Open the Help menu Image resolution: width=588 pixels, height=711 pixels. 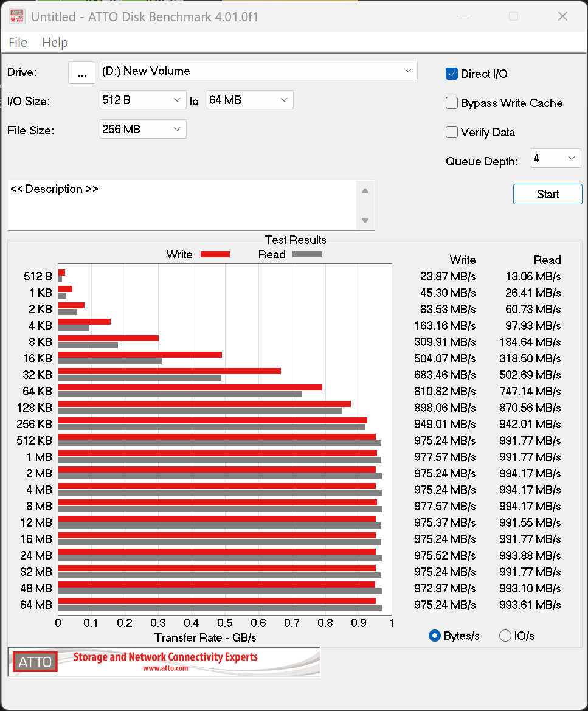pos(55,43)
